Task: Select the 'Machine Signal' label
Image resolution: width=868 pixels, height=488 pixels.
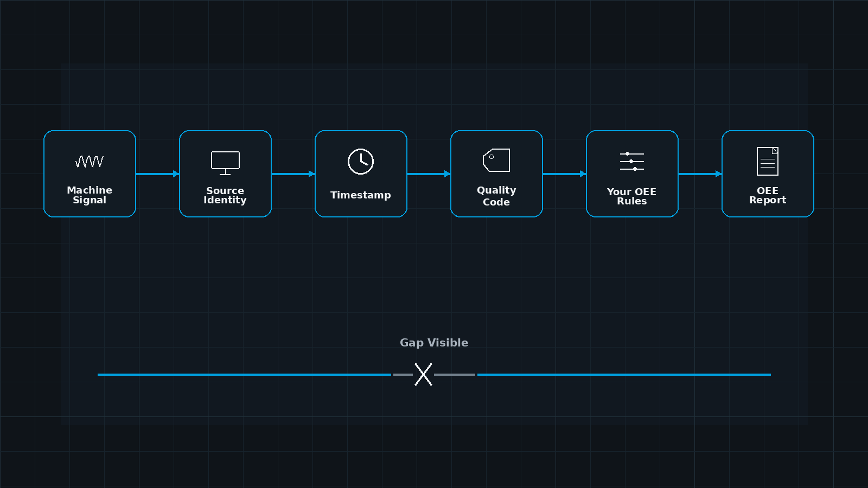Action: pyautogui.click(x=90, y=195)
